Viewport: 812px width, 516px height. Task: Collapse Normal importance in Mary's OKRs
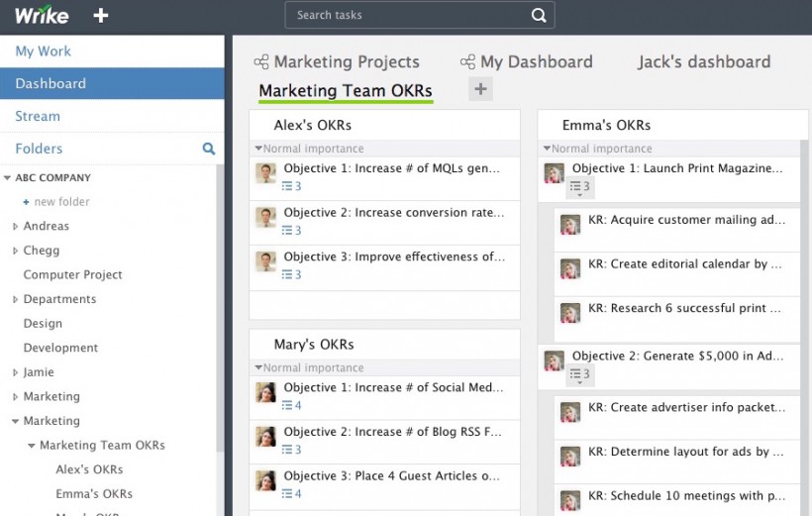[x=258, y=367]
